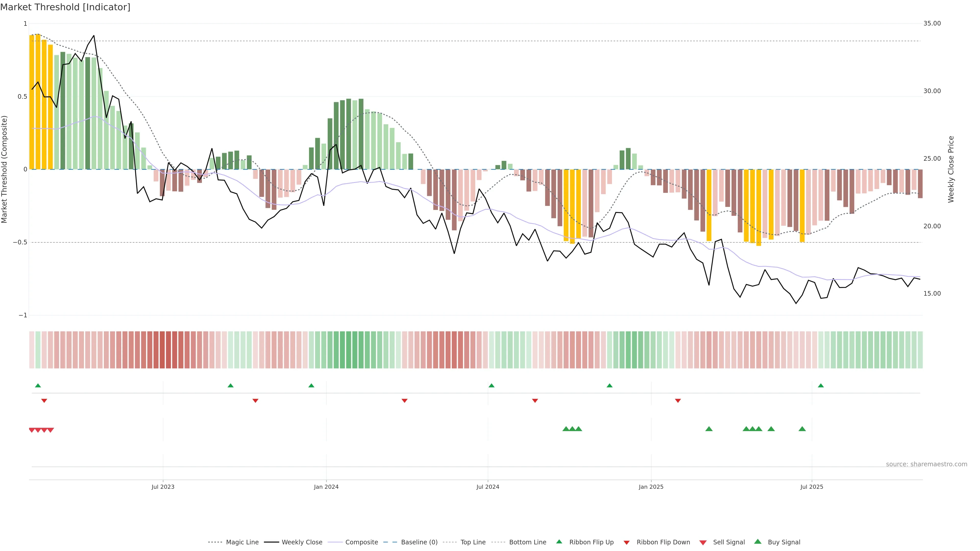Viewport: 980px width, 551px height.
Task: Click the ribbon flip up marker after Jul 2025
Action: click(820, 386)
